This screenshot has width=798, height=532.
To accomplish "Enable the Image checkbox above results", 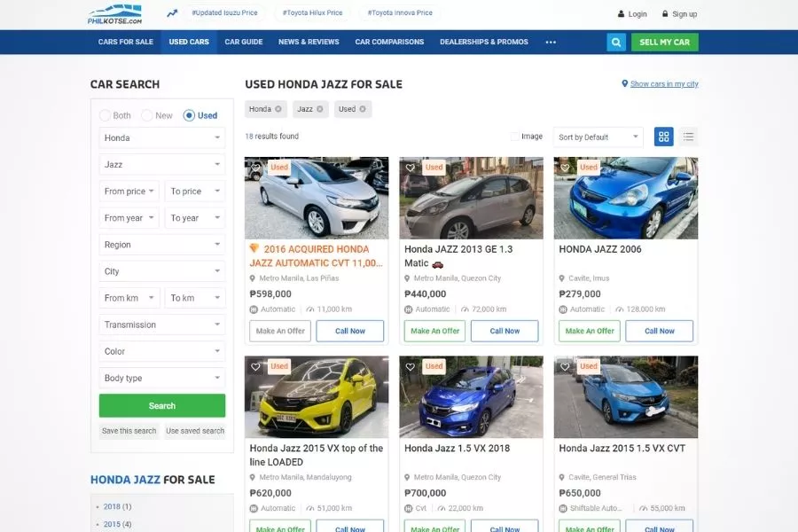I will click(x=515, y=136).
